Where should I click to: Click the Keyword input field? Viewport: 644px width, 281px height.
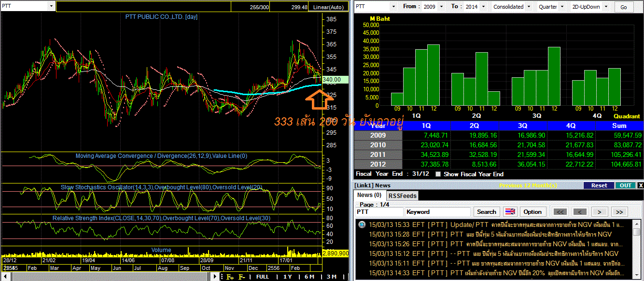pyautogui.click(x=437, y=211)
